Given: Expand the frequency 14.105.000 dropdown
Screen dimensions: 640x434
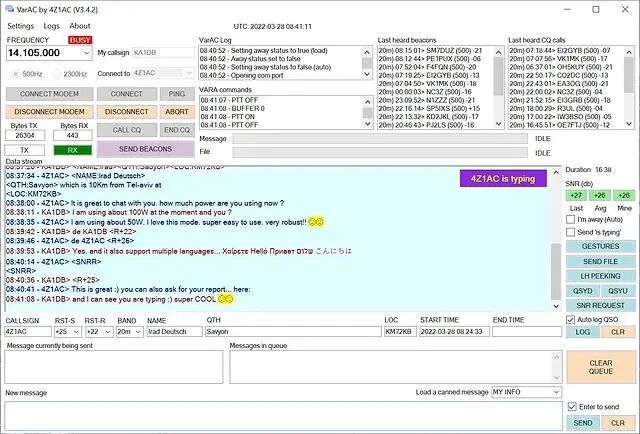Looking at the screenshot, I should (x=87, y=53).
